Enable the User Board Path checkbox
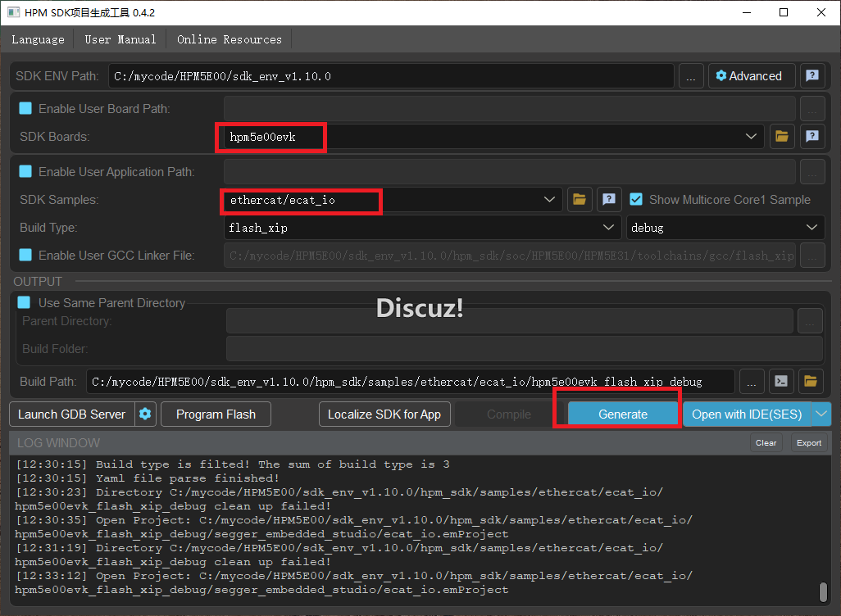 (x=25, y=108)
